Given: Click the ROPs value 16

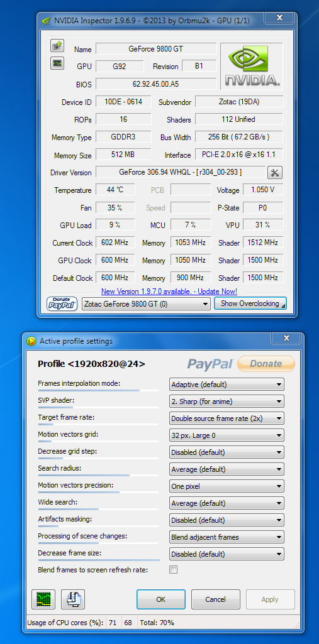Looking at the screenshot, I should coord(123,119).
